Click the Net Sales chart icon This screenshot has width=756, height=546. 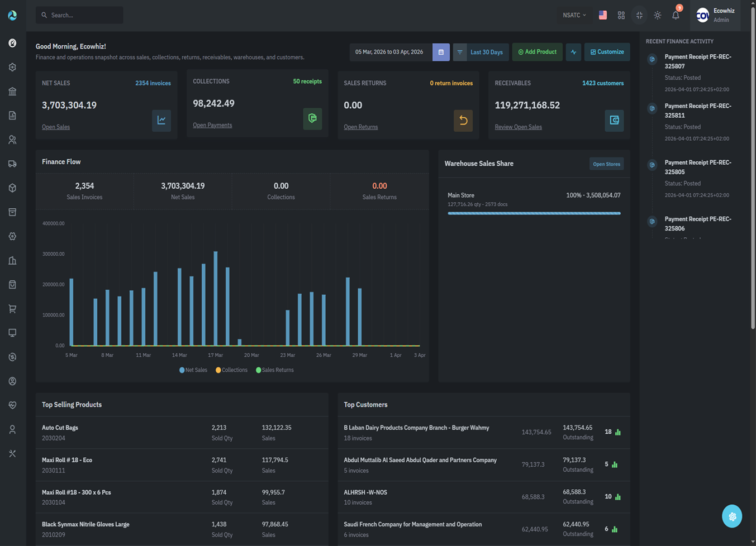click(161, 121)
